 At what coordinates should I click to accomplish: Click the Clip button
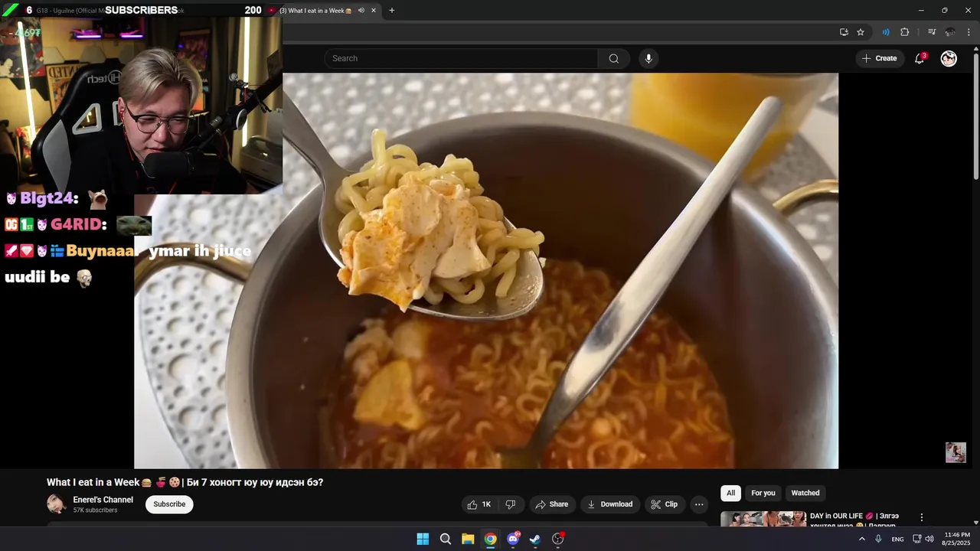(664, 504)
